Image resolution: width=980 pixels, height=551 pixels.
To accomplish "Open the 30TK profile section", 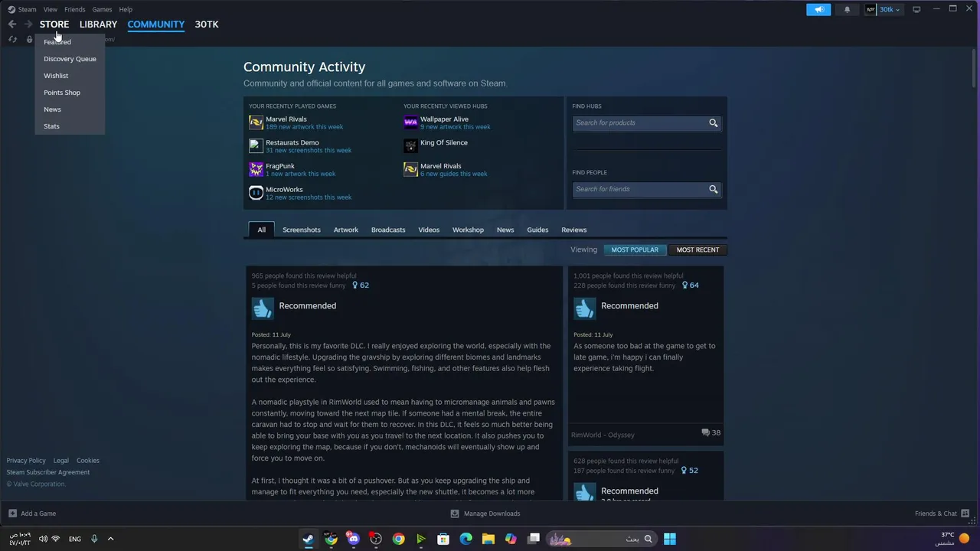I will (x=207, y=24).
